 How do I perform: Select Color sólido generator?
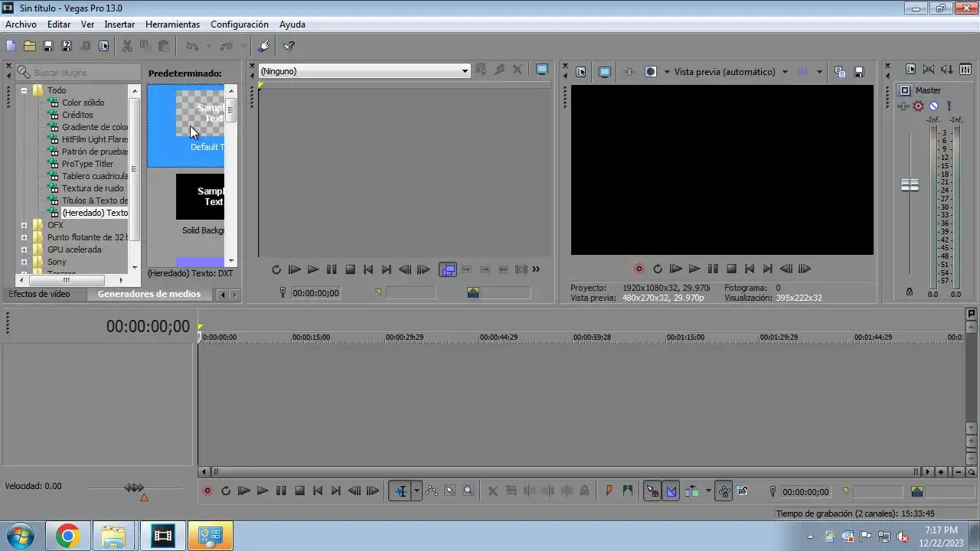[x=83, y=103]
